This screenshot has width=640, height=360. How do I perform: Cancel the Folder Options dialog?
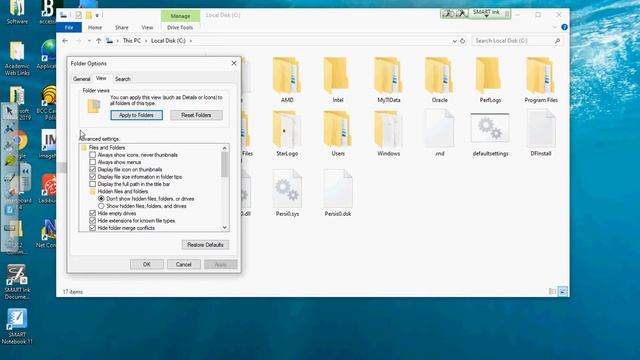coord(184,264)
